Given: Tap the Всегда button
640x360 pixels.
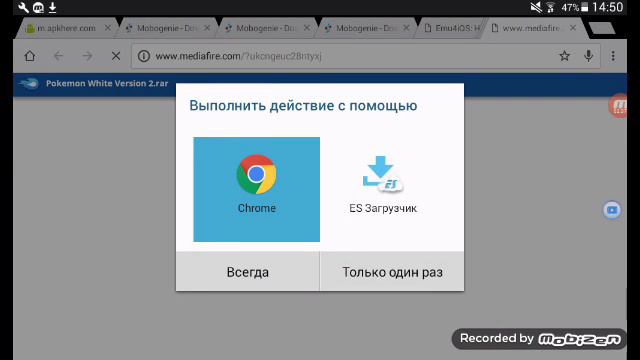Looking at the screenshot, I should 247,272.
